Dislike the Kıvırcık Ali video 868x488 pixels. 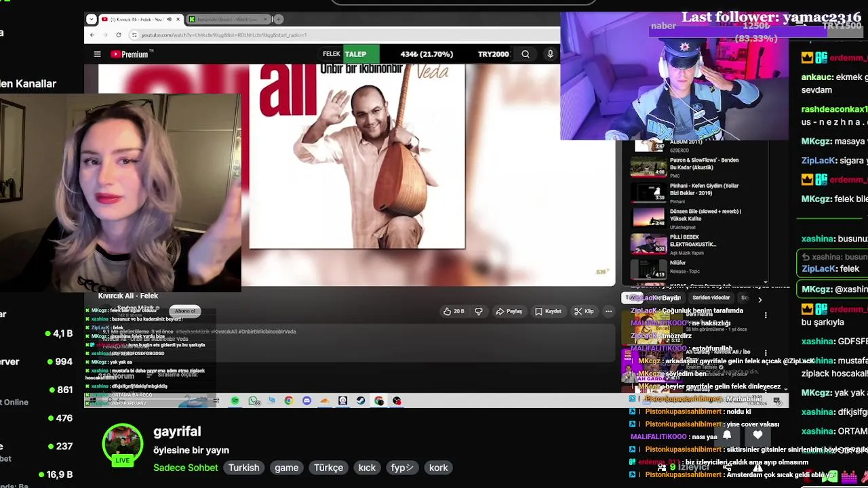479,311
